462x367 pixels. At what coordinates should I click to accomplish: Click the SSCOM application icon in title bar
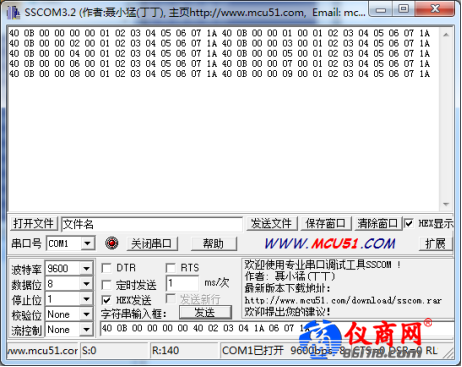(13, 13)
